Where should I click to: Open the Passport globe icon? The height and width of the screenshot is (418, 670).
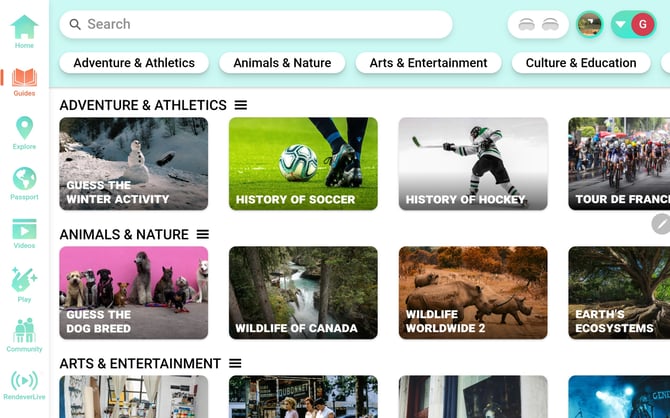pos(24,179)
